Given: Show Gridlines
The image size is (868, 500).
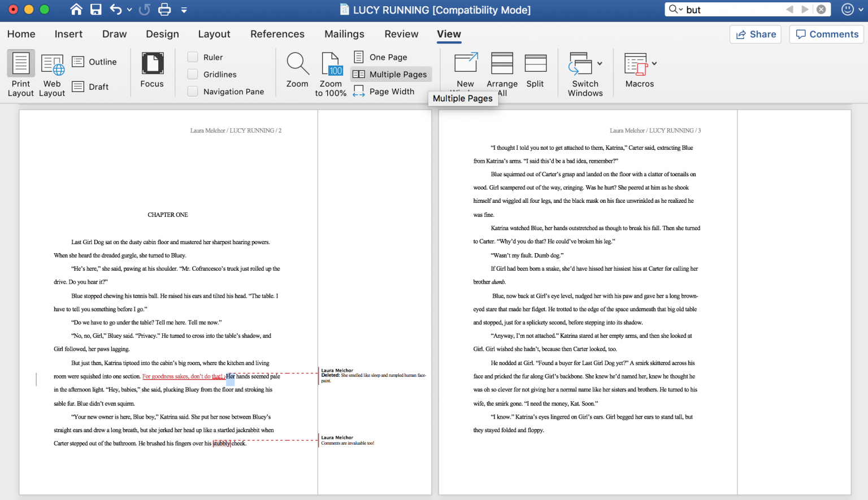Looking at the screenshot, I should (x=193, y=74).
